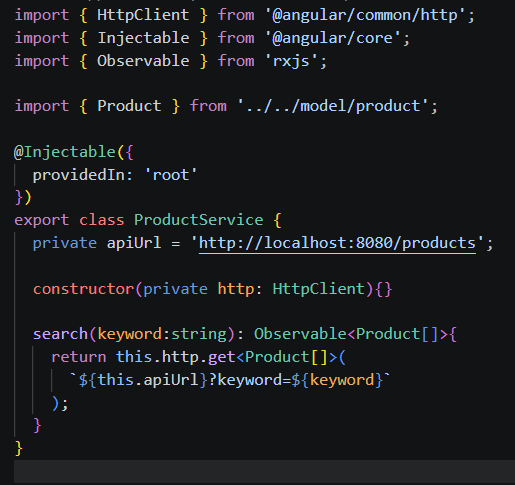Place cursor on the empty last line
Image resolution: width=515 pixels, height=485 pixels.
tap(264, 471)
